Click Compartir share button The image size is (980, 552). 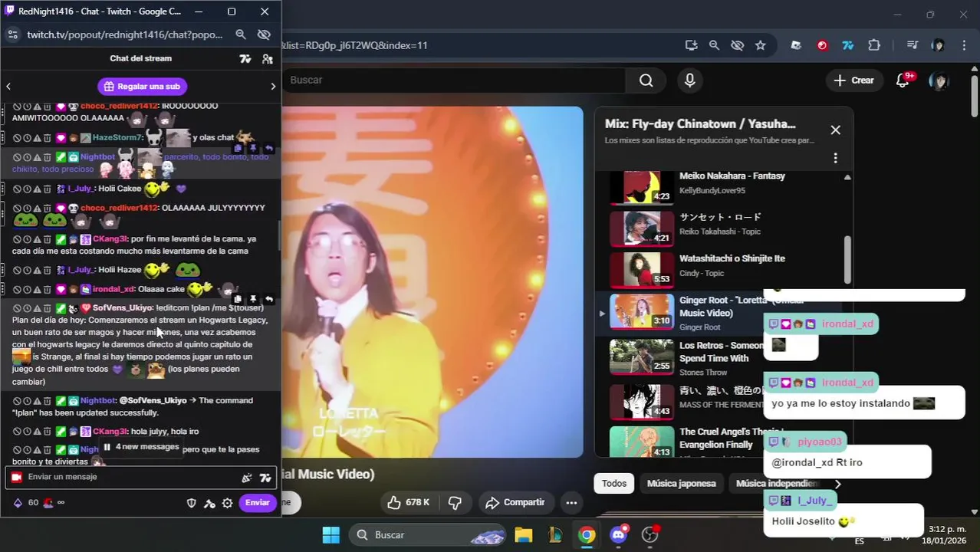click(x=516, y=503)
